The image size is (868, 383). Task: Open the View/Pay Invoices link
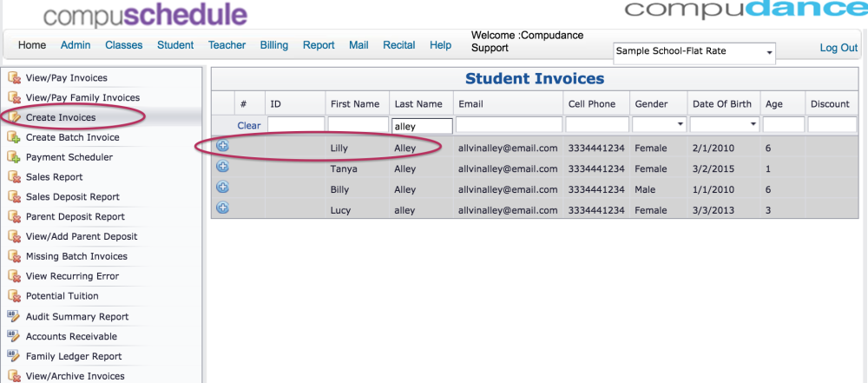point(67,77)
